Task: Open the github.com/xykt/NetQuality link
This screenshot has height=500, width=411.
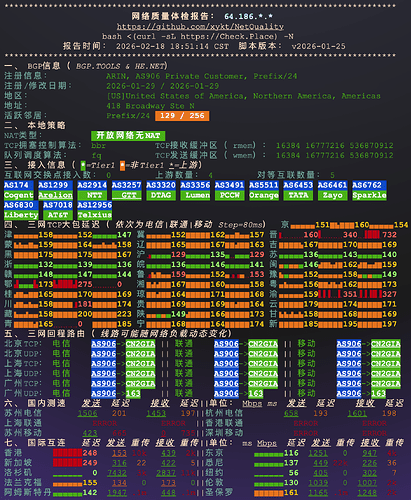Action: click(x=200, y=26)
